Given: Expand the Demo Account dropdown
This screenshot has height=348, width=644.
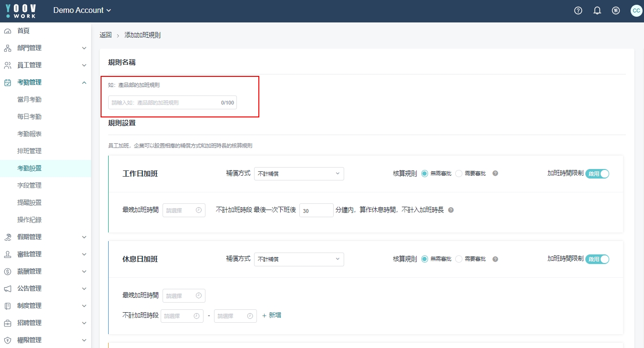Looking at the screenshot, I should 82,11.
